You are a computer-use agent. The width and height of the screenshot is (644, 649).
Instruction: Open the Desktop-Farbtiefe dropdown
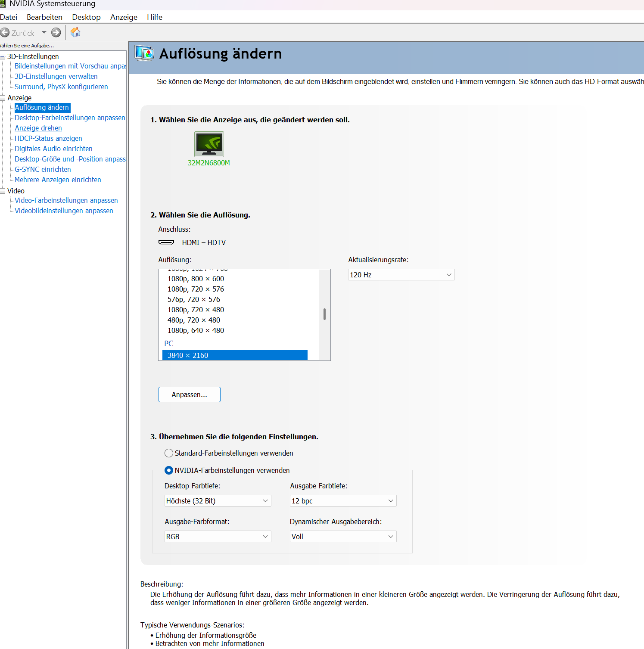click(x=218, y=501)
